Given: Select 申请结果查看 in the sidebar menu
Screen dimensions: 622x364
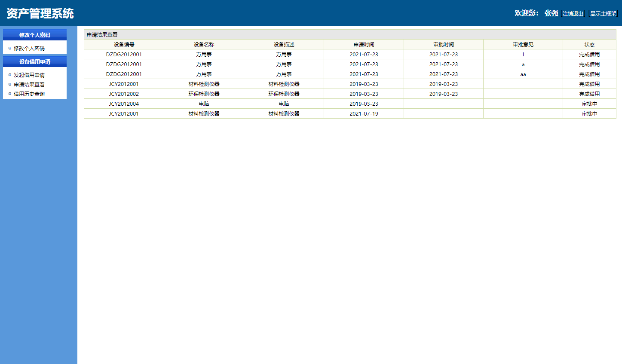Looking at the screenshot, I should (29, 85).
